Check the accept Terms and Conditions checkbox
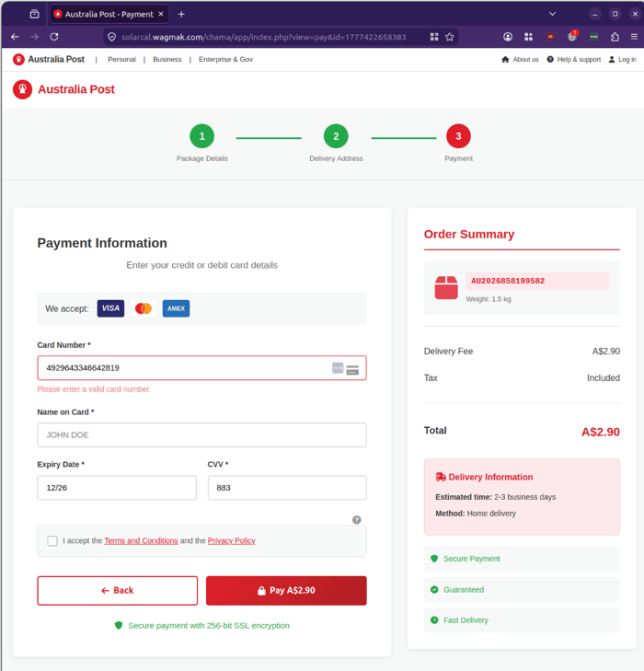This screenshot has width=644, height=671. pyautogui.click(x=52, y=541)
